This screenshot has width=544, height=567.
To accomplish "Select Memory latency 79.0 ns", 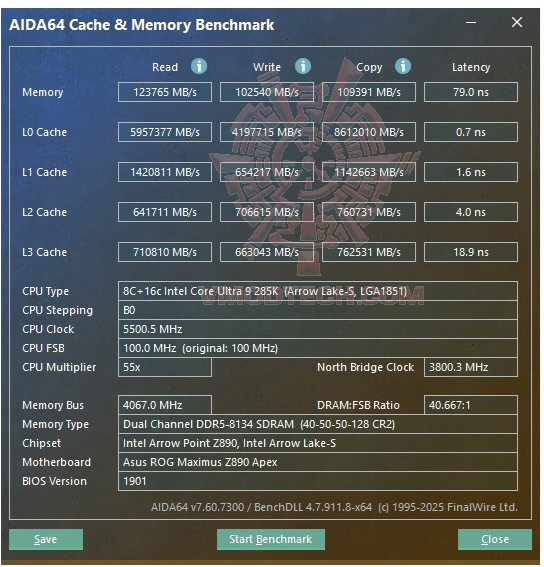I will (471, 92).
